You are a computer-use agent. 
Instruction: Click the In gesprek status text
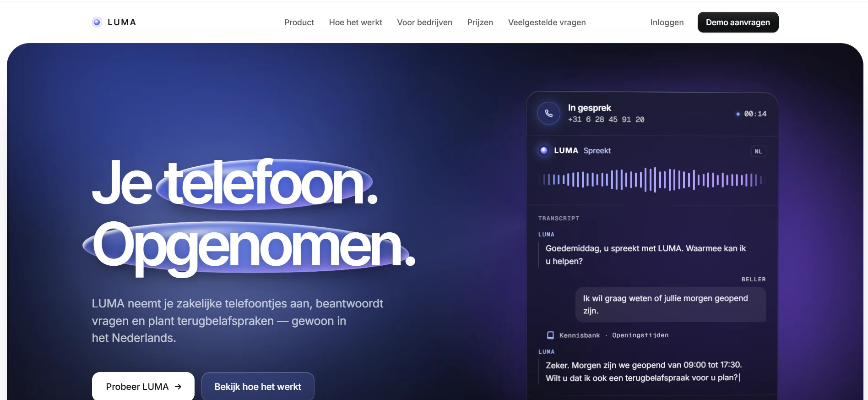pyautogui.click(x=589, y=108)
